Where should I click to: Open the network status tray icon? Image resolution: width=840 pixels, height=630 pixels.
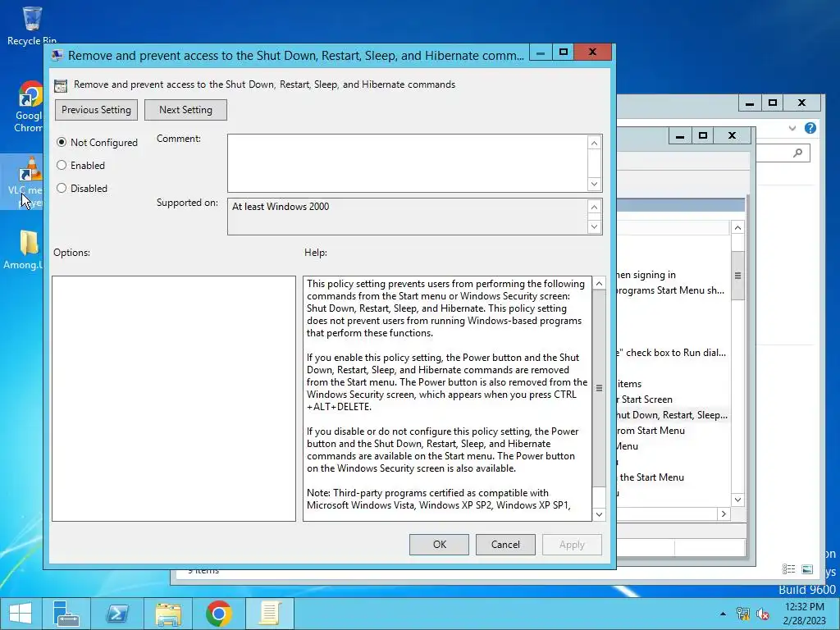[742, 614]
